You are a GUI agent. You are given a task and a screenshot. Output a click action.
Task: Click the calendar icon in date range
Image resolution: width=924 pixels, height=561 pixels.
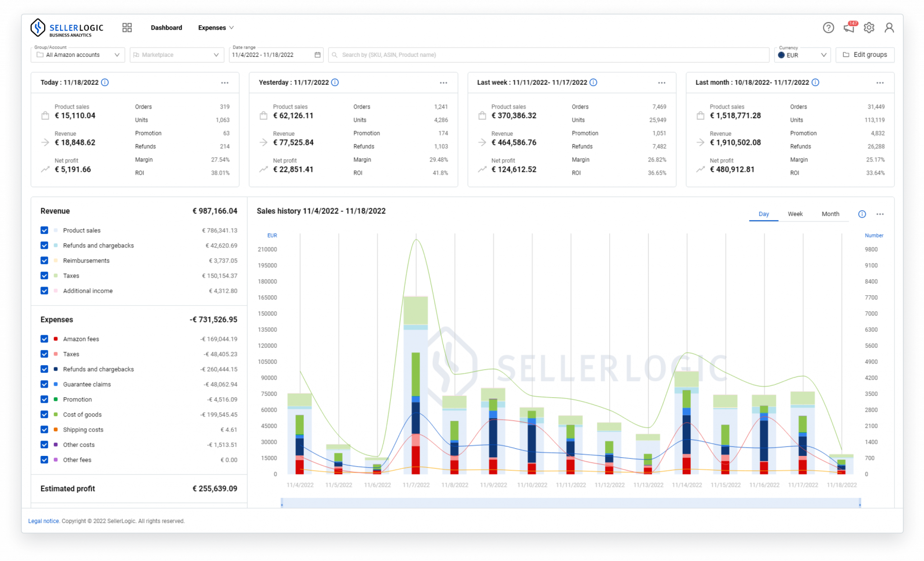[318, 55]
